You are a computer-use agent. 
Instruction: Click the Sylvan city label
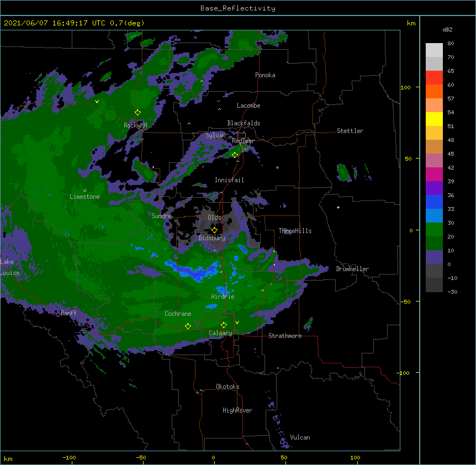click(215, 135)
